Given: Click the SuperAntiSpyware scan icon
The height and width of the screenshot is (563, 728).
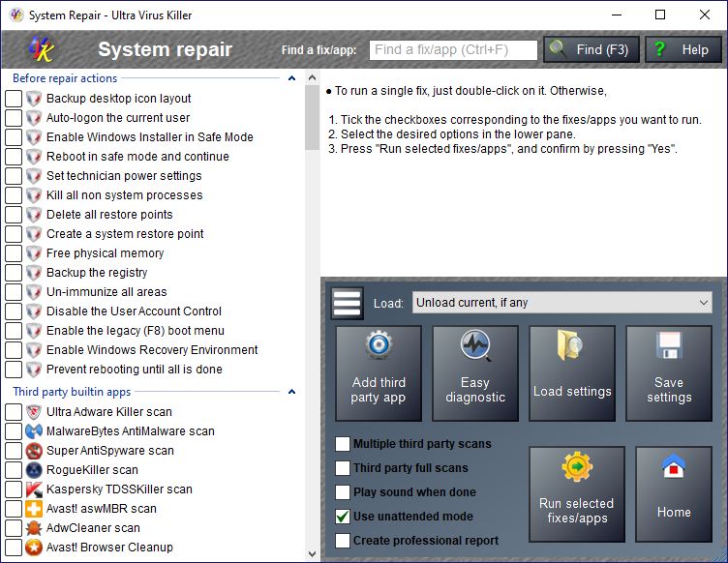Looking at the screenshot, I should 34,451.
